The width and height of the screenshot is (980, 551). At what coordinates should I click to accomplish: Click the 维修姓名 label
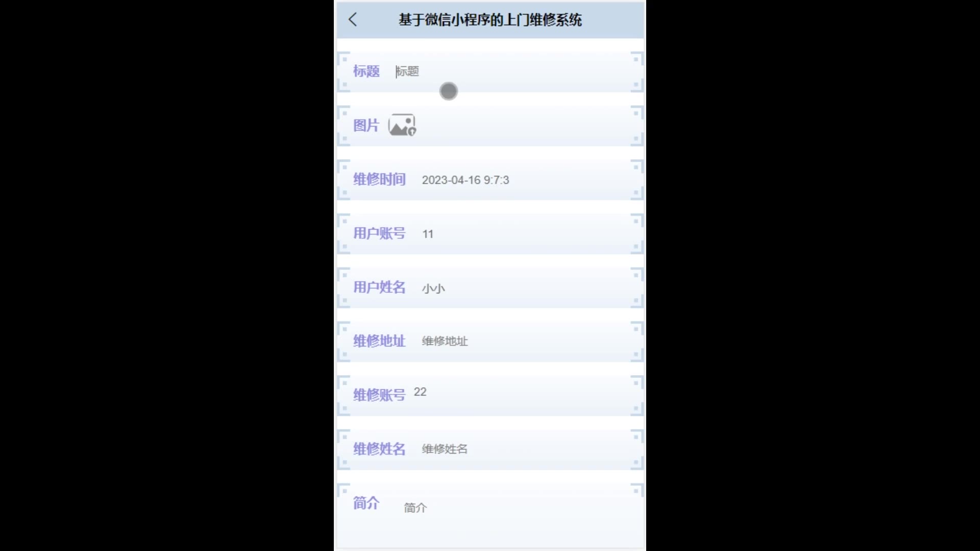[x=379, y=449]
